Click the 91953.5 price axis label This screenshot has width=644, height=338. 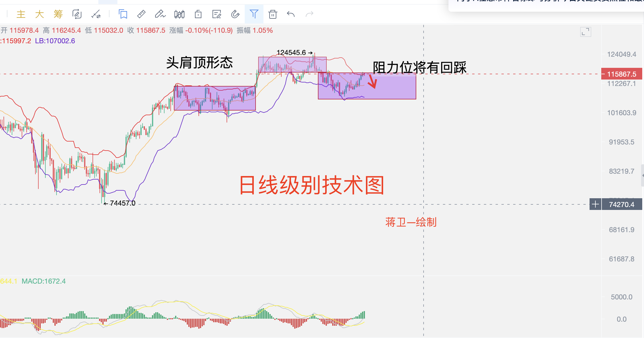pos(622,142)
